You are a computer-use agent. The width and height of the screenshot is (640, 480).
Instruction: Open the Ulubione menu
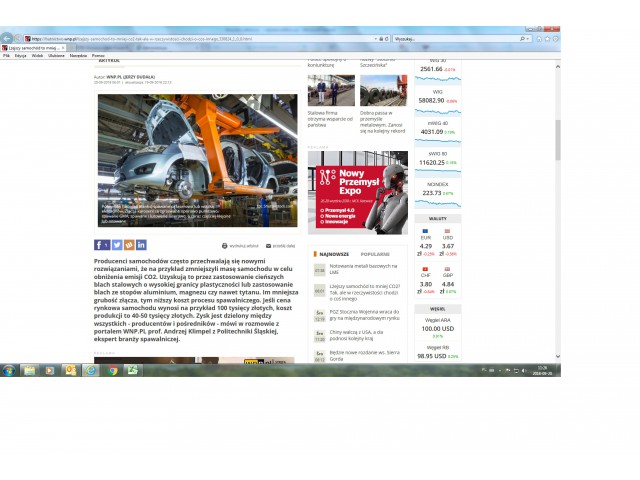(55, 56)
